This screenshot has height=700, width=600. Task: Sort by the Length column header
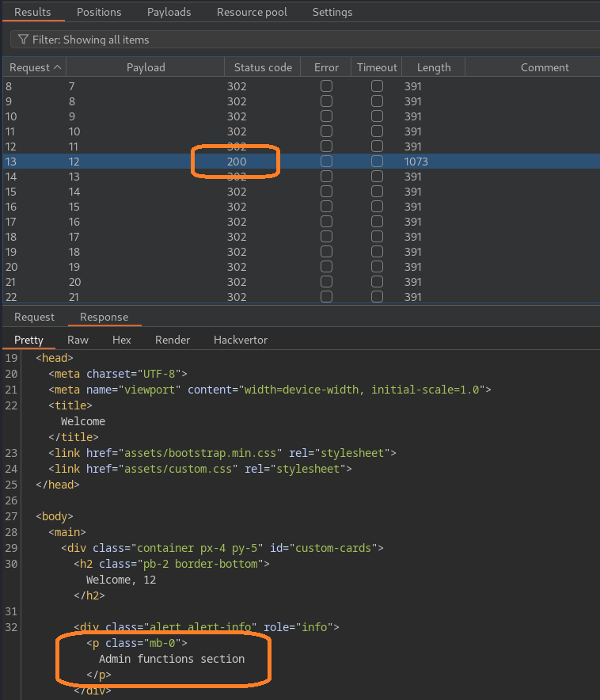pos(434,68)
